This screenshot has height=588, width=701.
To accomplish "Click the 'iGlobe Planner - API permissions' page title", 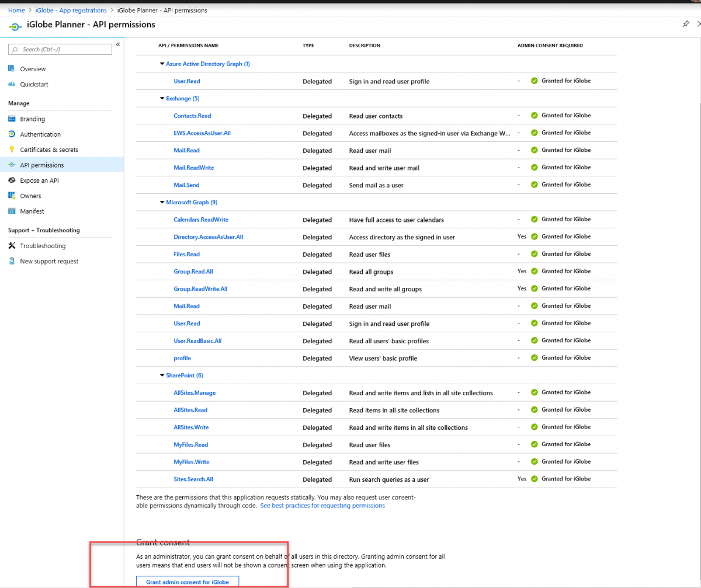I will 91,25.
